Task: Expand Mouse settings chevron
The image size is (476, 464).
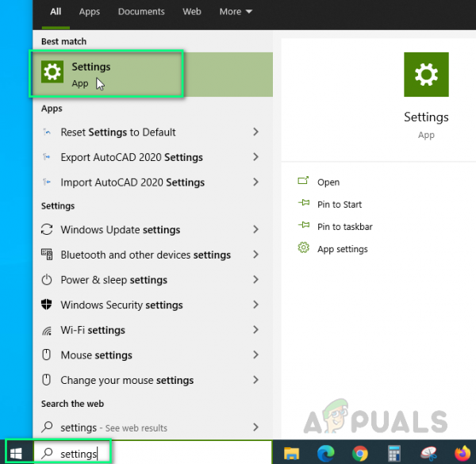Action: tap(256, 355)
